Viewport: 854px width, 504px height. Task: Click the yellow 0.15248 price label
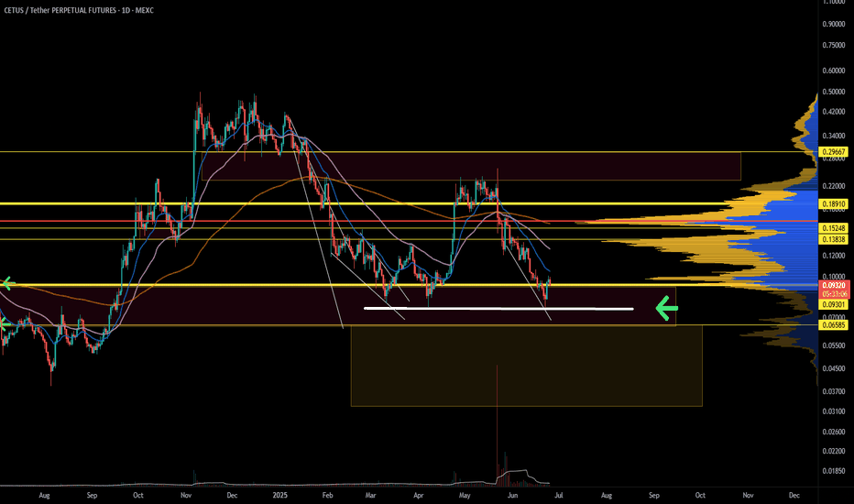(x=833, y=228)
